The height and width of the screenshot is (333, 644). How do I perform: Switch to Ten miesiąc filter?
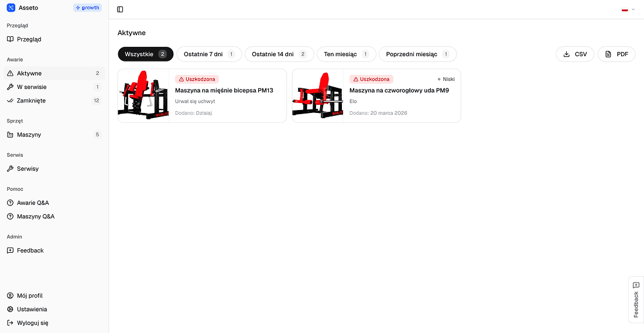pyautogui.click(x=346, y=54)
